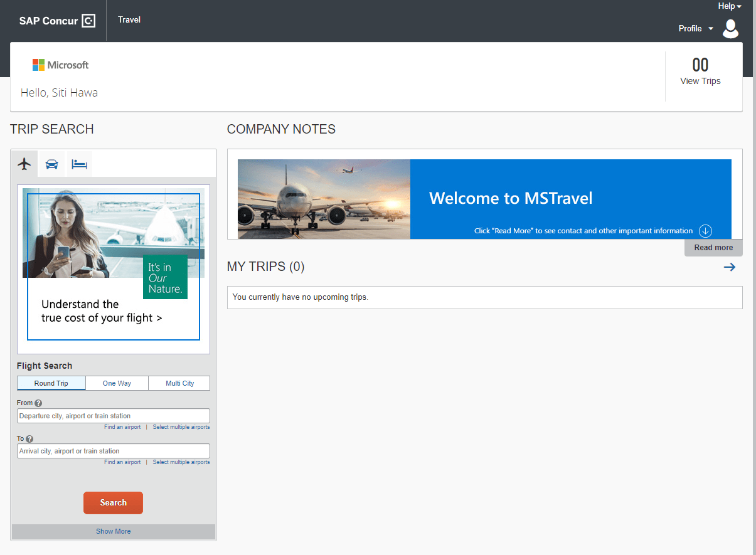Click the Read more button
The image size is (756, 555).
pos(713,248)
